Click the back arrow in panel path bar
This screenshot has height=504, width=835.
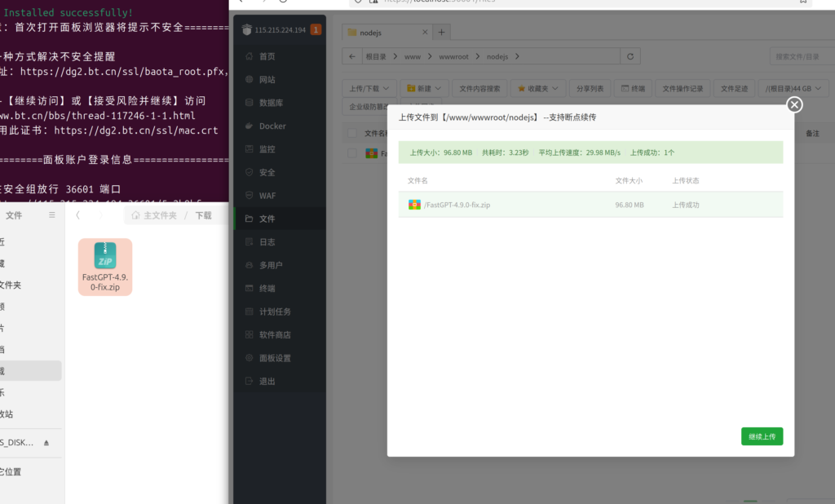(x=352, y=56)
